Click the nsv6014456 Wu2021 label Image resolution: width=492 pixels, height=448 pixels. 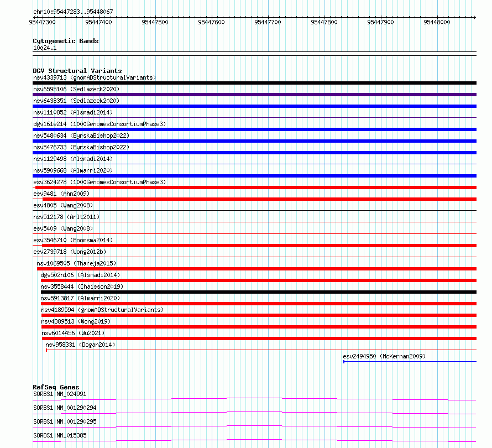coord(73,333)
